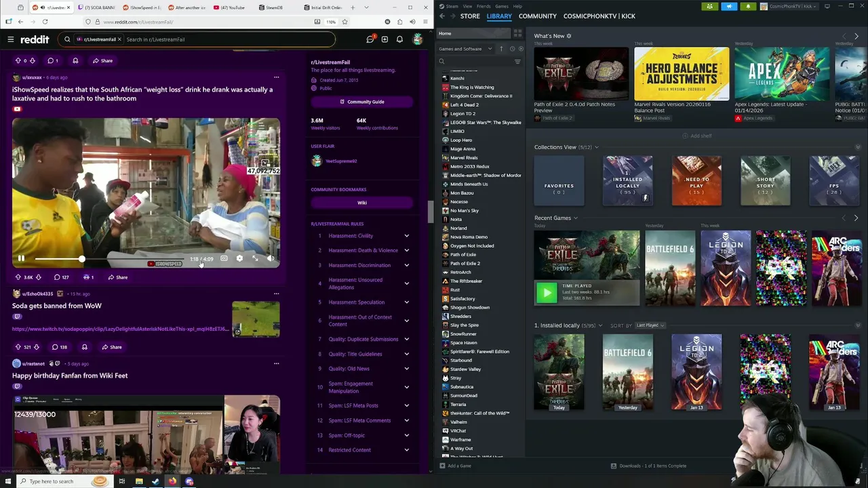Open Steam notifications bell button
Viewport: 868px width, 488px height.
[x=748, y=6]
